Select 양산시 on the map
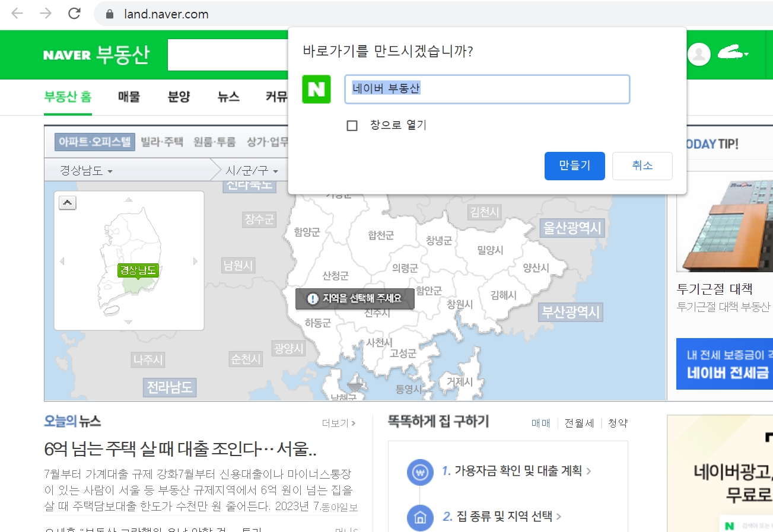This screenshot has width=773, height=532. click(536, 268)
